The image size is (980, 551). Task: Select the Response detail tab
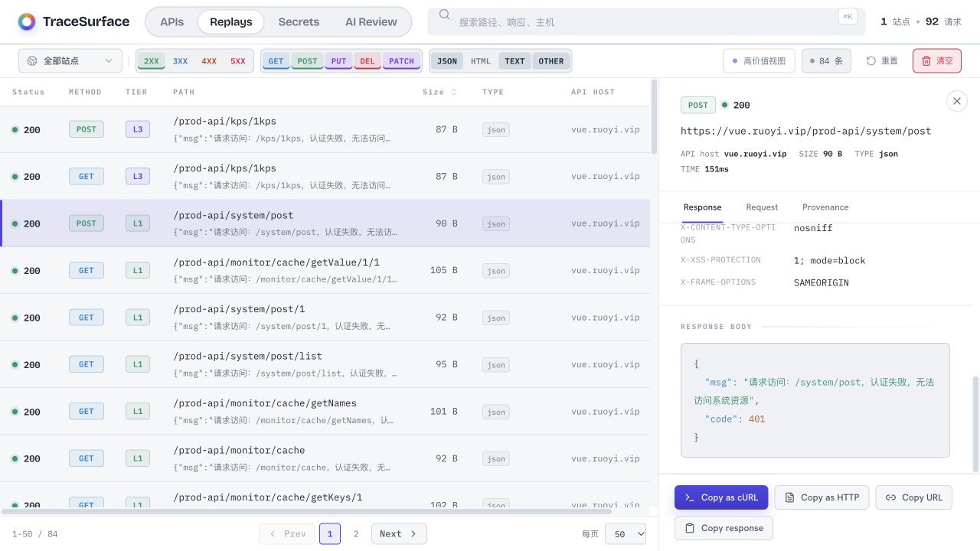pos(702,207)
